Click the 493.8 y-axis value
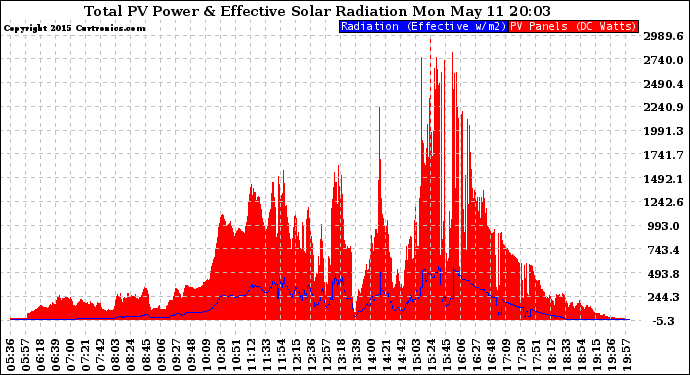 click(664, 274)
